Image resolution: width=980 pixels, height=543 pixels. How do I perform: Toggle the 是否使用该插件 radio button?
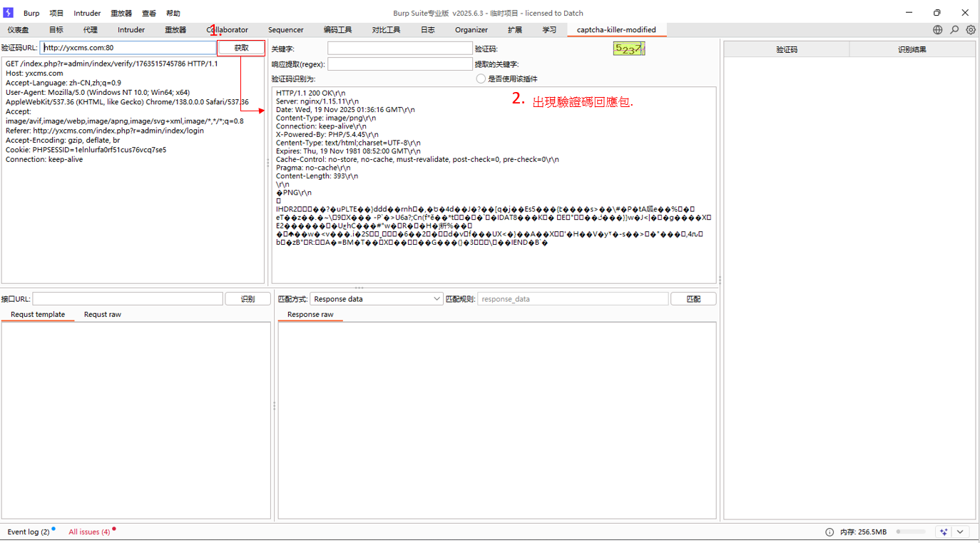pyautogui.click(x=481, y=78)
